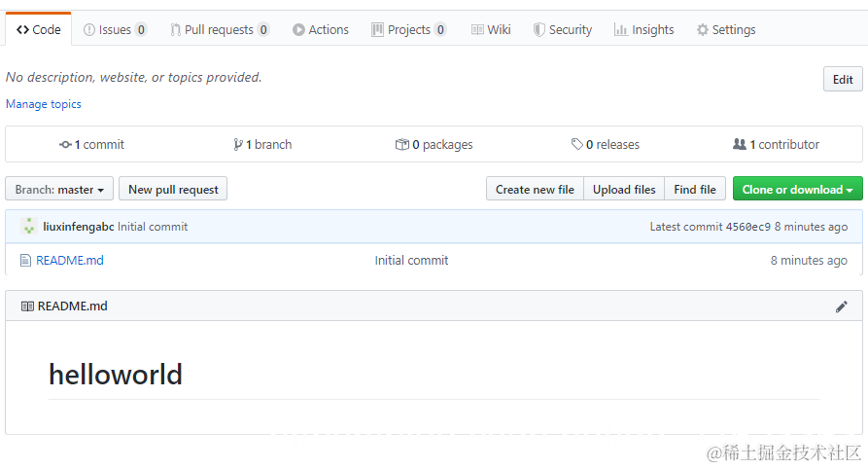Show the 1 contributor link
This screenshot has height=469, width=868.
tap(776, 144)
